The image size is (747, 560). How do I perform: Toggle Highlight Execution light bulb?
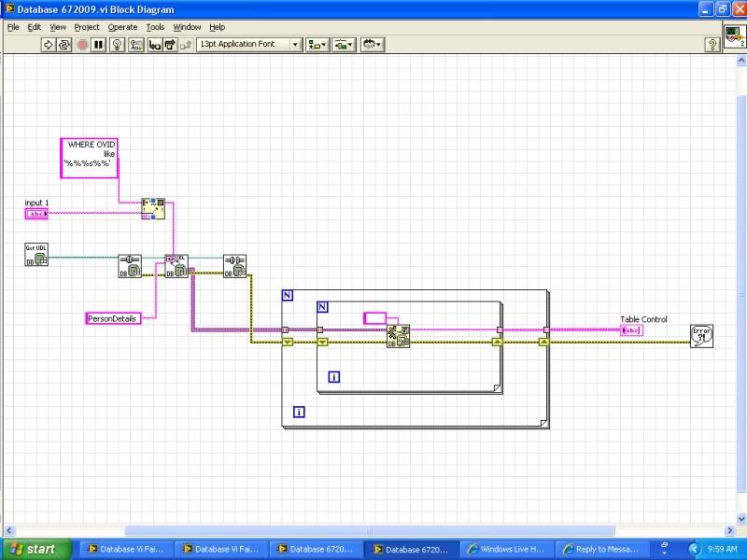118,44
